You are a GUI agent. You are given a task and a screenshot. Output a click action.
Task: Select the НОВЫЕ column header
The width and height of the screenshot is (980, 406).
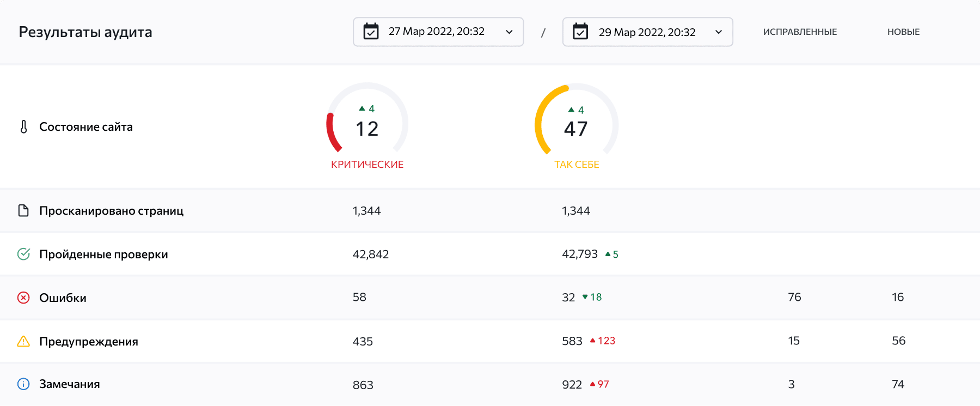click(903, 32)
